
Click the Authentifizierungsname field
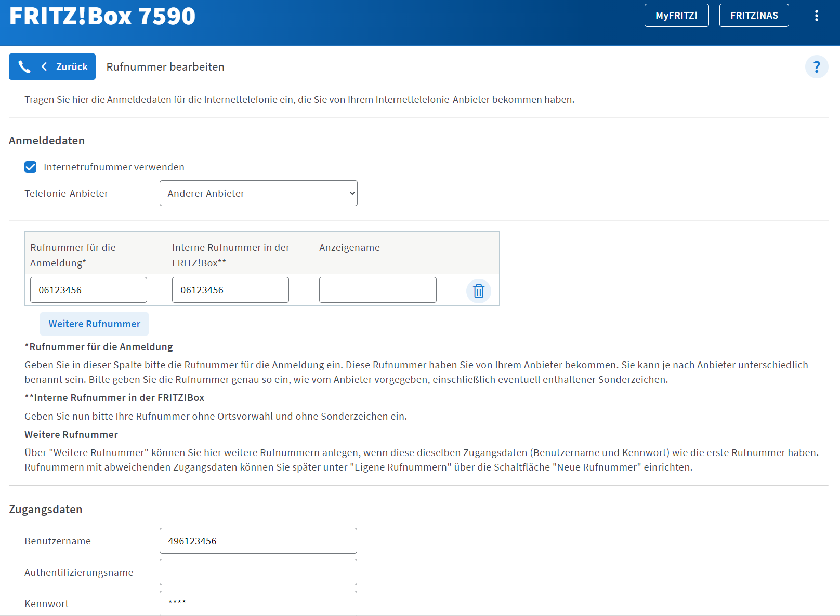(258, 572)
